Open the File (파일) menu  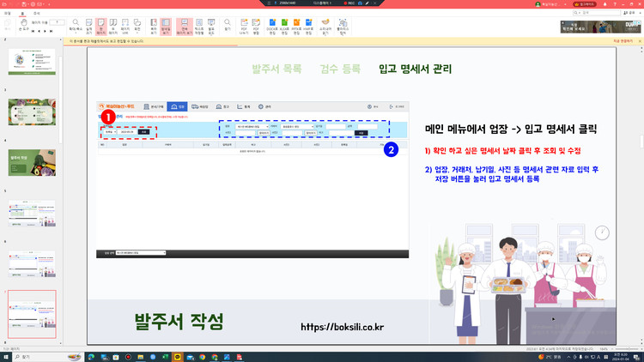click(x=8, y=13)
